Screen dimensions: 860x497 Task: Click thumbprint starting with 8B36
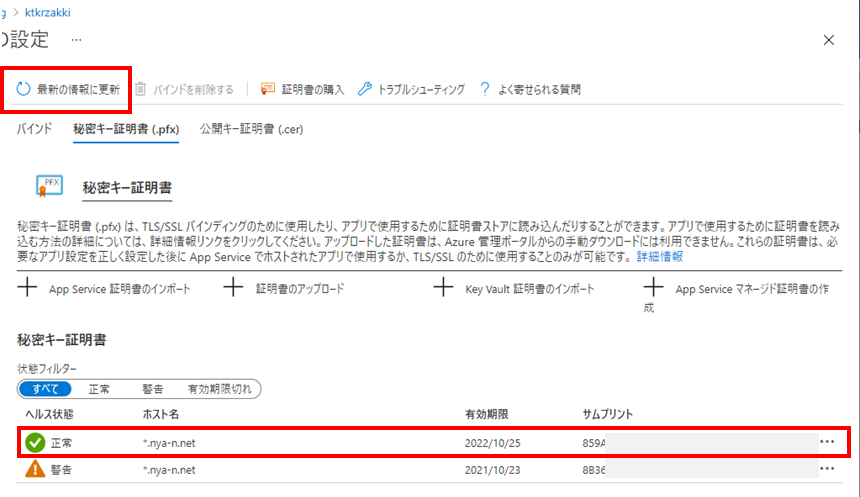point(594,470)
